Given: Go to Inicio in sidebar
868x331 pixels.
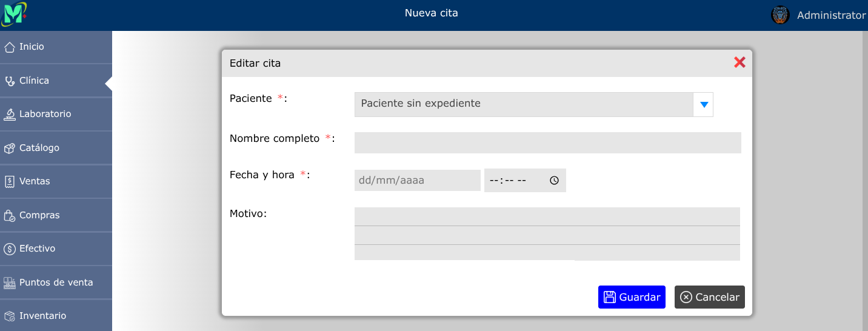Looking at the screenshot, I should (x=56, y=47).
